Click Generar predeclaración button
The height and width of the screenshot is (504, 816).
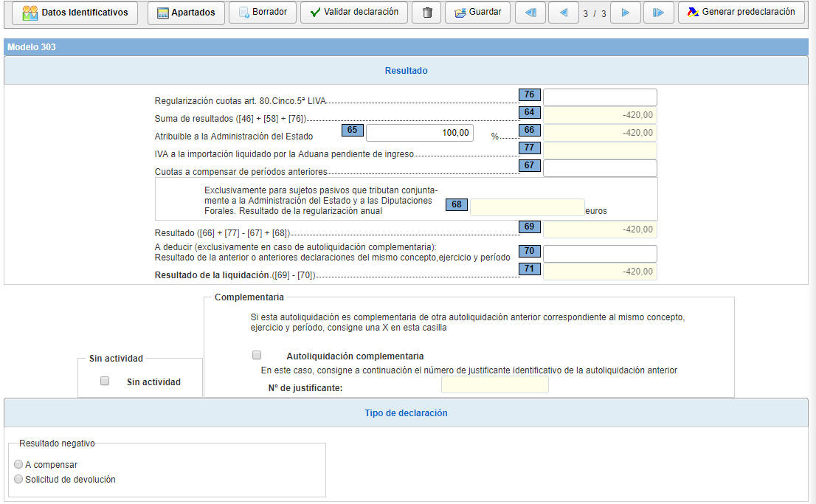point(741,13)
